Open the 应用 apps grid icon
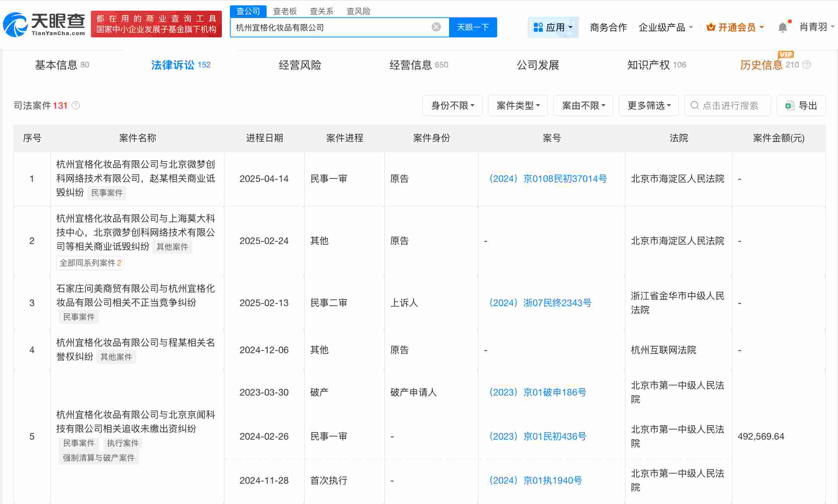The height and width of the screenshot is (504, 838). pyautogui.click(x=539, y=27)
